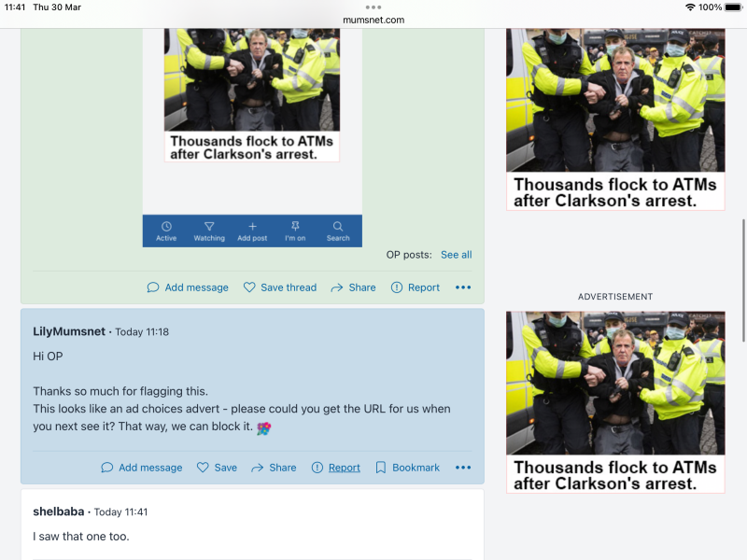Screen dimensions: 747x560
Task: Report LilyMumsnet's reply
Action: coord(336,468)
